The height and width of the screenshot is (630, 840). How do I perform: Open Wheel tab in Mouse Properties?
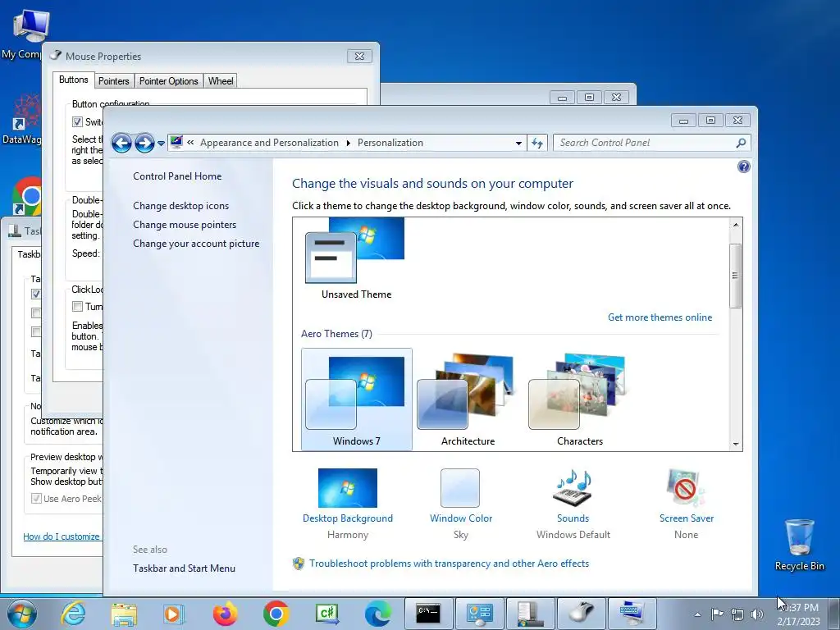click(221, 81)
